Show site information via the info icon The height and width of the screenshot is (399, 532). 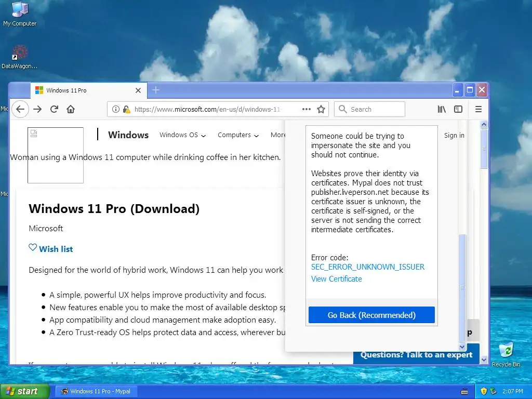[x=116, y=109]
